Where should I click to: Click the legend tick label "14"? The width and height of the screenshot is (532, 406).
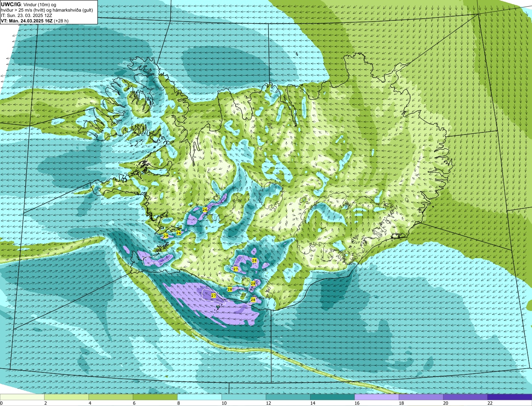point(312,403)
